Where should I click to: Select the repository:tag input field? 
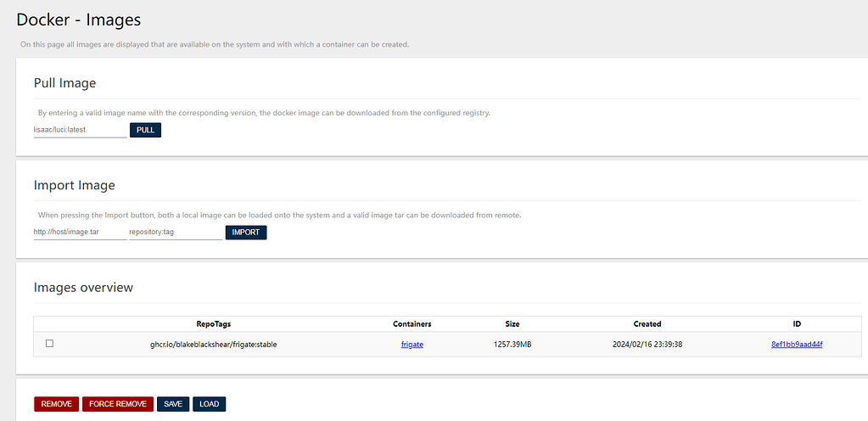tap(175, 232)
